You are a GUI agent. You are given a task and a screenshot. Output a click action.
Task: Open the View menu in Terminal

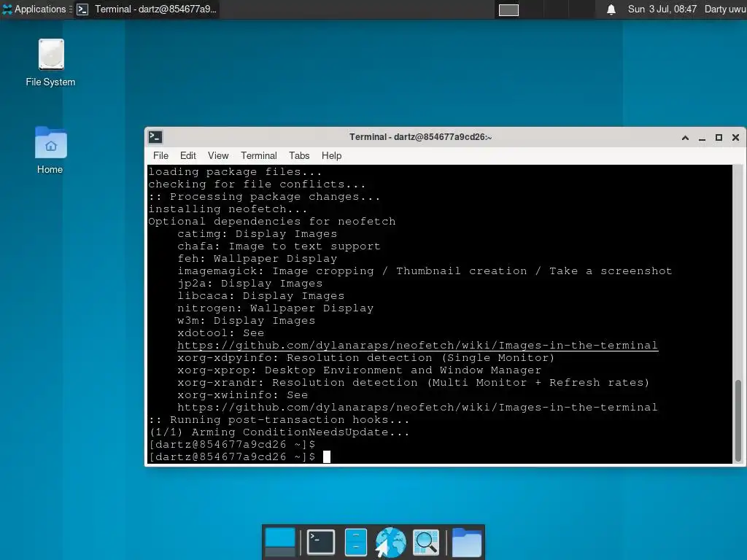click(x=218, y=156)
